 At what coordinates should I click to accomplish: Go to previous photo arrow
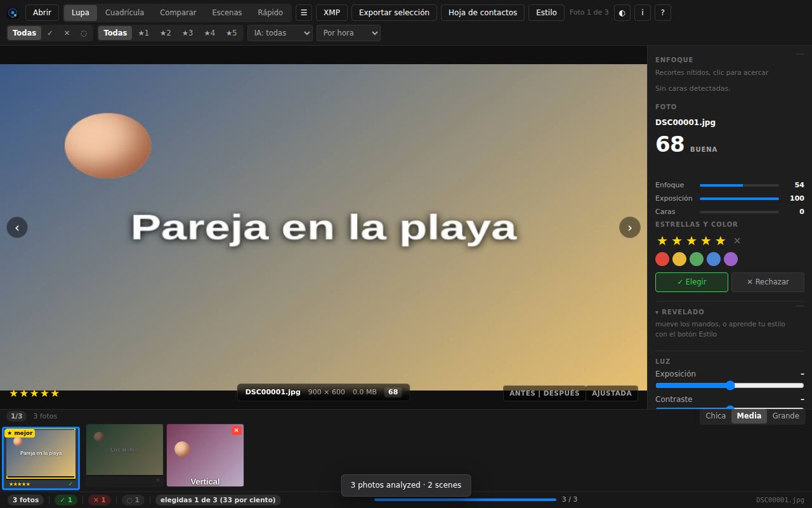17,227
